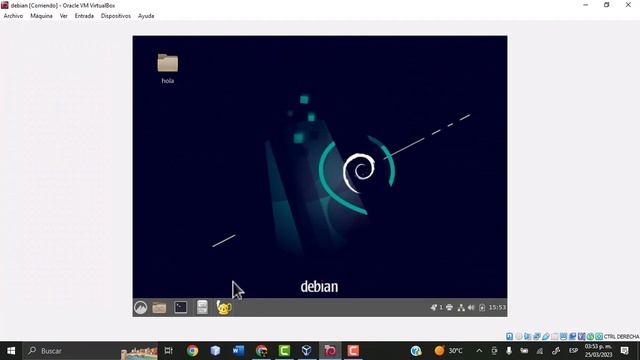Image resolution: width=640 pixels, height=360 pixels.
Task: Click the CTRL DERECHA host key indicator
Action: coord(621,336)
